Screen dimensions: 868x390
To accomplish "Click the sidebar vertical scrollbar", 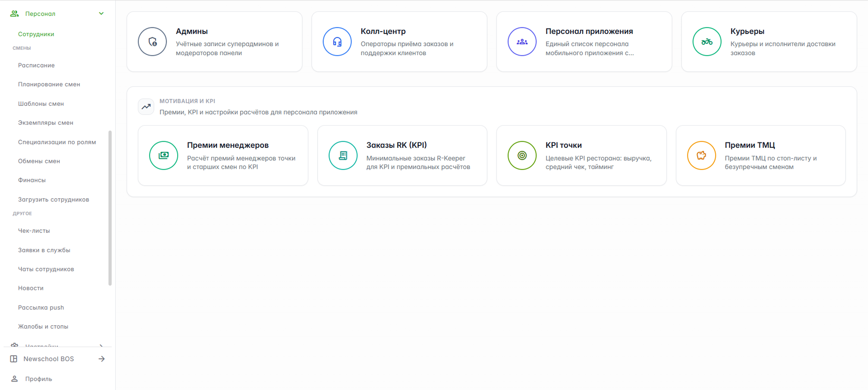I will [110, 208].
